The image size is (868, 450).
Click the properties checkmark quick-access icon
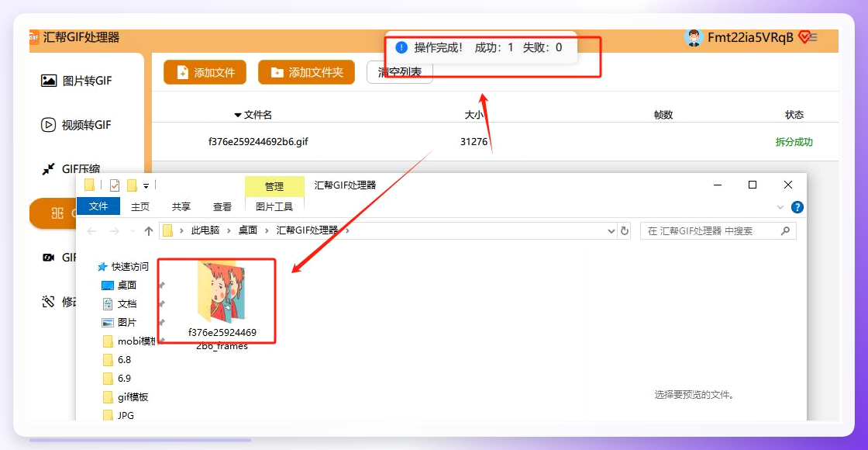point(115,185)
